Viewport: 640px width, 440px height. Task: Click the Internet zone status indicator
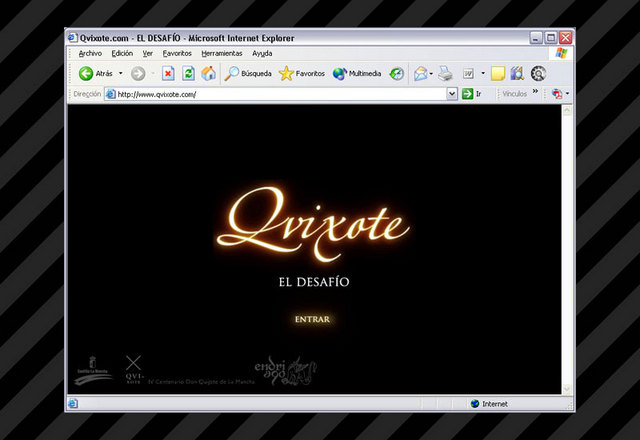pyautogui.click(x=489, y=404)
